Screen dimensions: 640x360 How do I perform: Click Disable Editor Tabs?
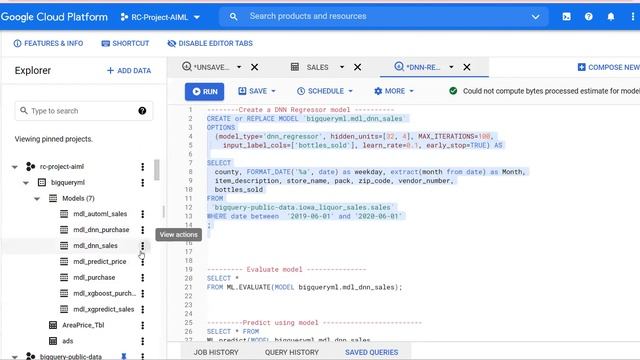click(x=210, y=43)
